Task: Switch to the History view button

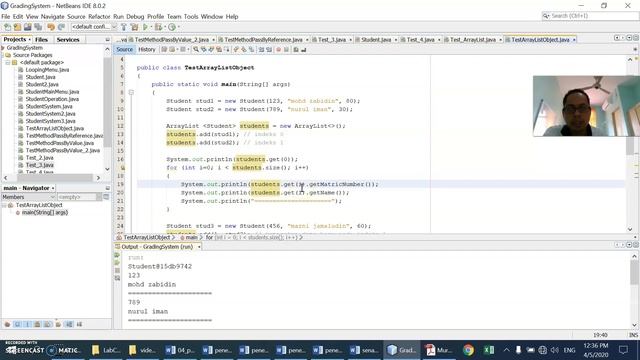Action: [147, 49]
